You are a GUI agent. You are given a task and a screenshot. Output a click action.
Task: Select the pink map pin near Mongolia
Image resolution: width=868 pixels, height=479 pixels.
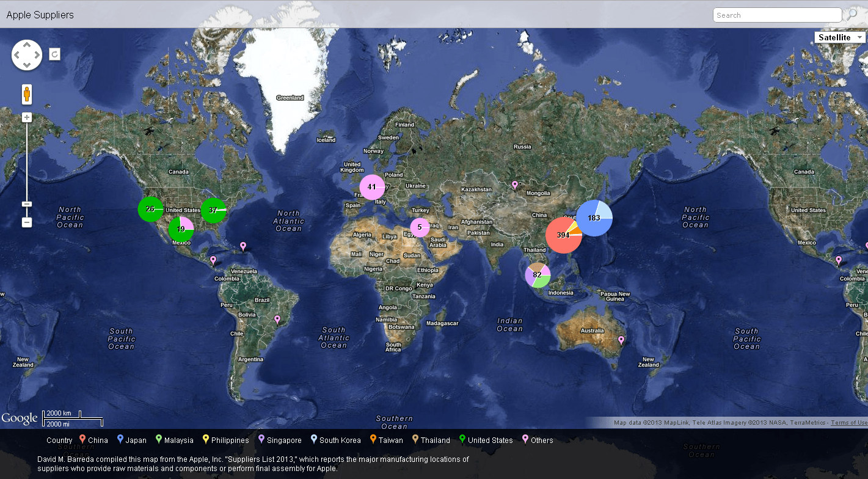[x=515, y=185]
